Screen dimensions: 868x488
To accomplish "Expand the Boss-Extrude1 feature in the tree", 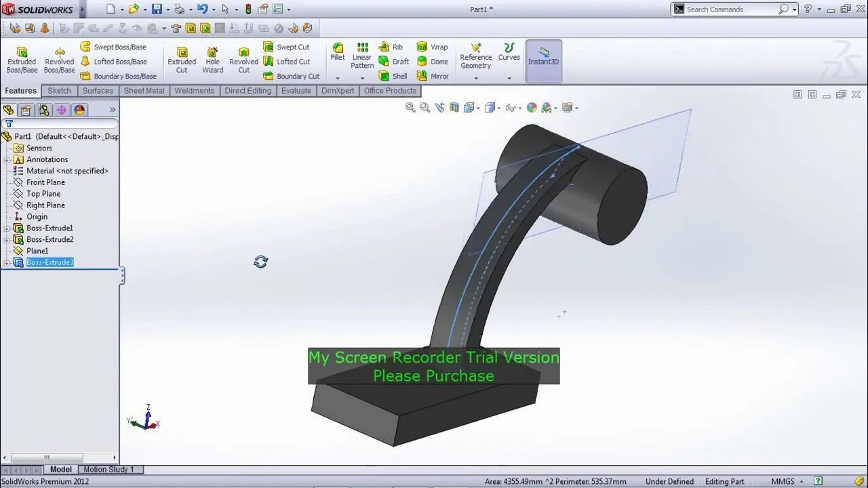I will click(6, 228).
